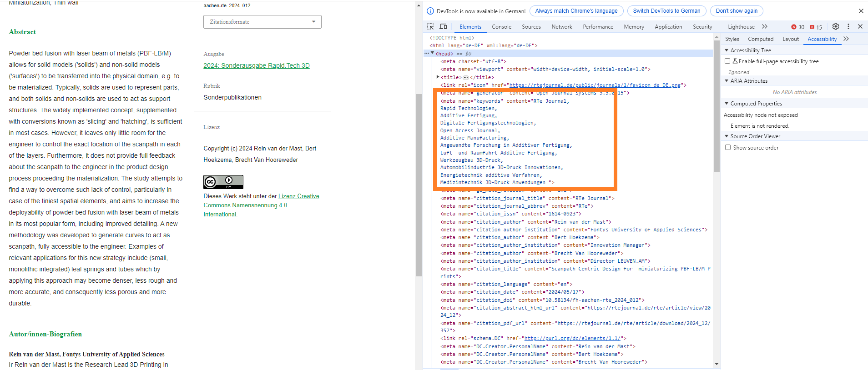The width and height of the screenshot is (868, 370).
Task: Open the Zitationsformate dropdown
Action: [x=262, y=22]
